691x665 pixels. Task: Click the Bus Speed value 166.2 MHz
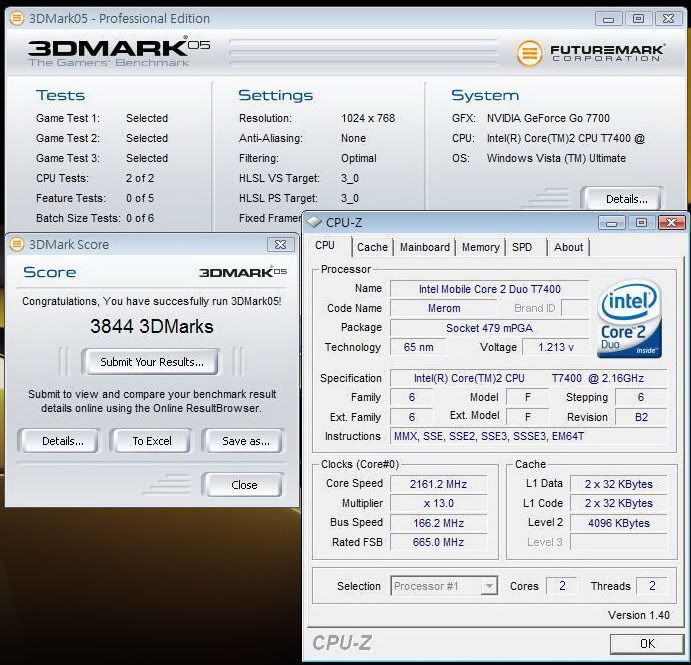(438, 523)
